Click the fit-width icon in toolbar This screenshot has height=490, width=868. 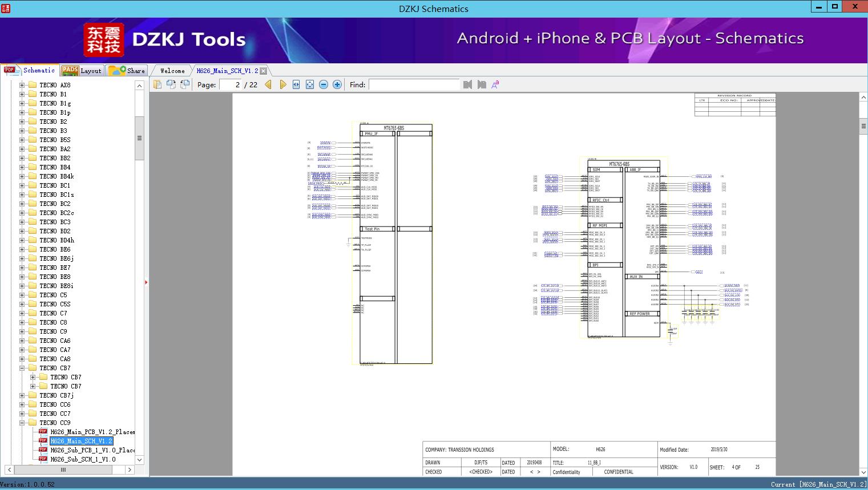point(296,84)
